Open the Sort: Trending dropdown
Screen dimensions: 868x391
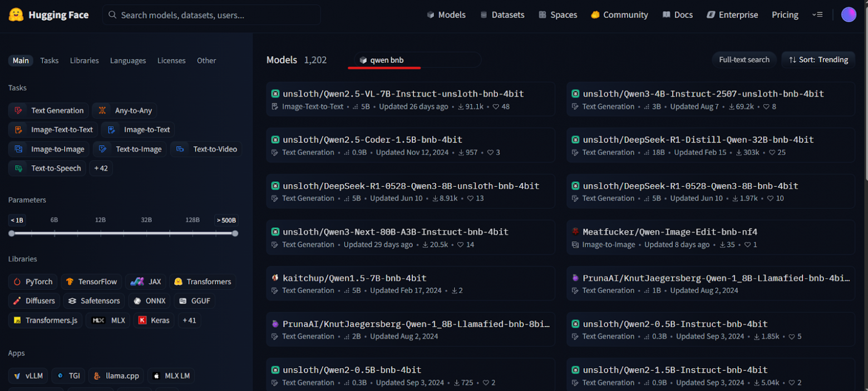click(818, 60)
